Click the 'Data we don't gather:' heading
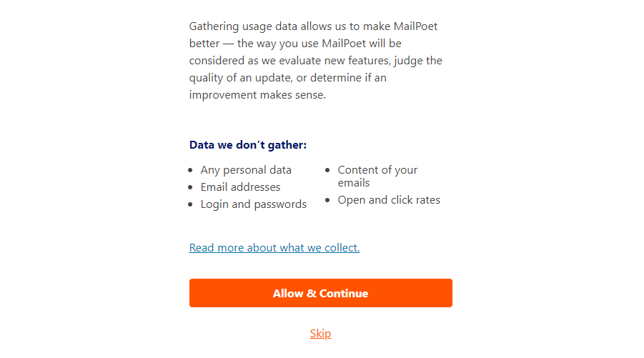The image size is (644, 358). click(248, 145)
